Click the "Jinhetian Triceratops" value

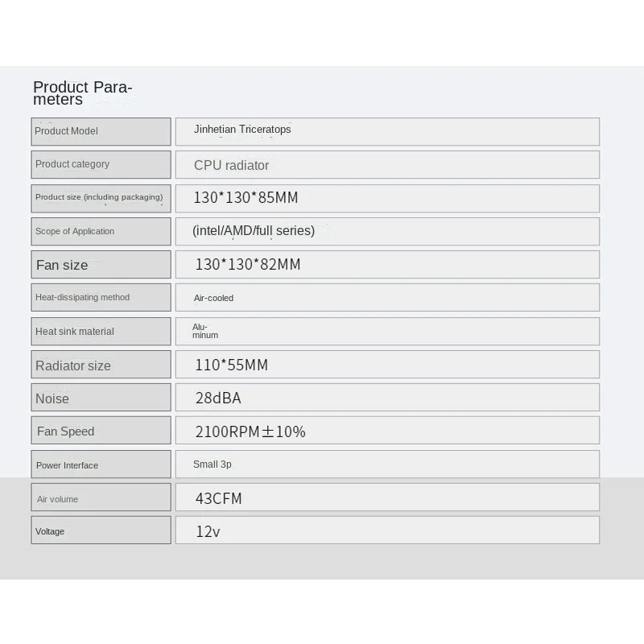tap(242, 130)
